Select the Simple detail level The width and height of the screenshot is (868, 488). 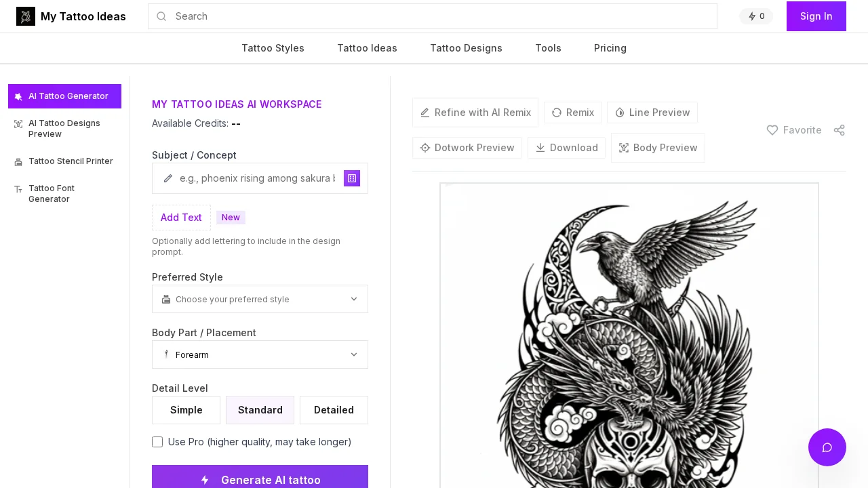point(186,410)
